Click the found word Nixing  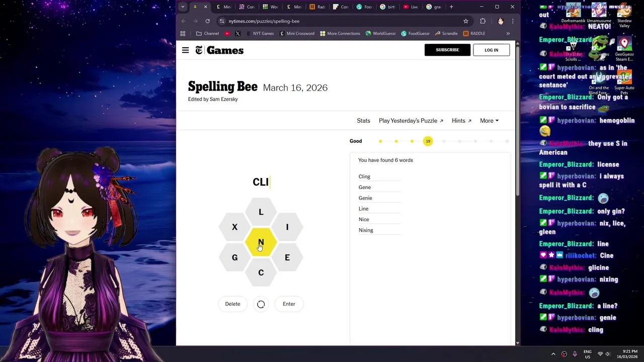tap(366, 230)
